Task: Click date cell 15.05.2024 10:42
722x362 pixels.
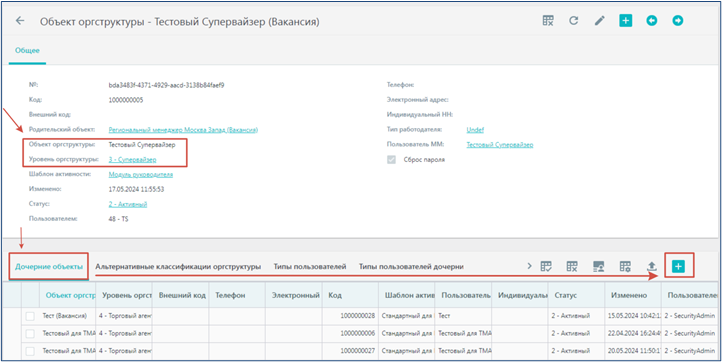Action: (x=633, y=316)
